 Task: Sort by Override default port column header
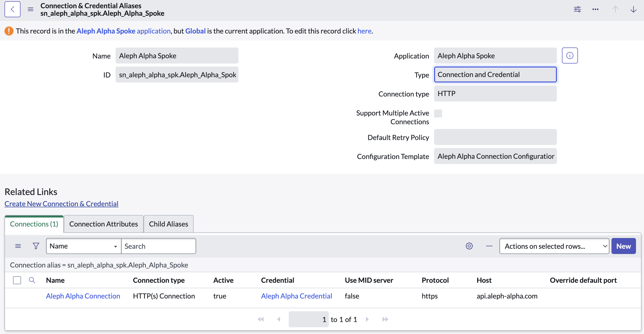click(583, 280)
